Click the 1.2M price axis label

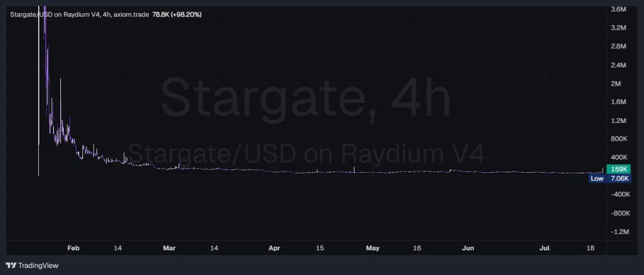pyautogui.click(x=619, y=121)
